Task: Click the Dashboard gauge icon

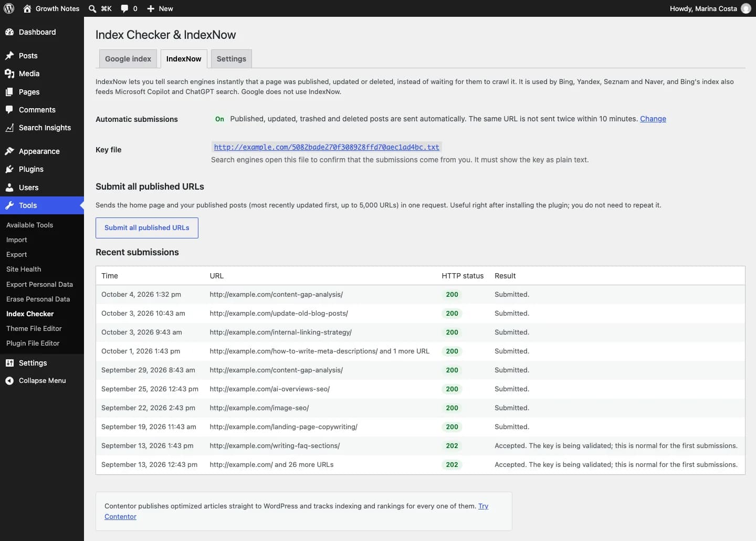Action: [x=9, y=32]
